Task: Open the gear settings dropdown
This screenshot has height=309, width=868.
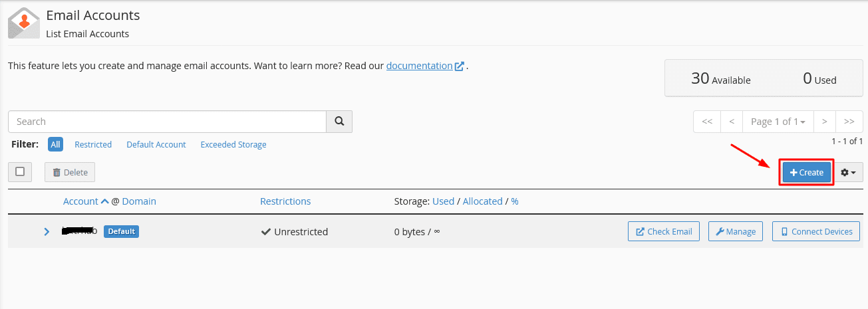Action: click(x=848, y=172)
